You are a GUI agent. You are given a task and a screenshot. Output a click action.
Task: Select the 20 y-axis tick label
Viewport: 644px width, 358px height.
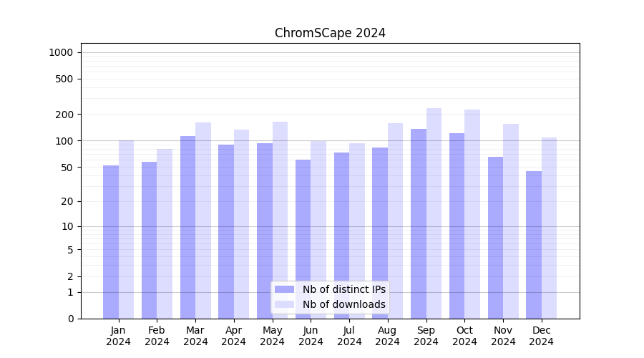[68, 201]
